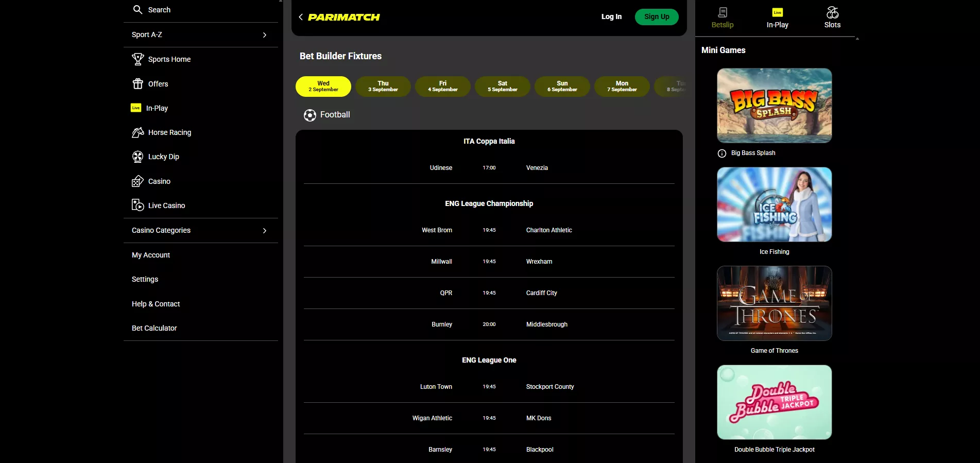Click the Casino dice icon
Image resolution: width=980 pixels, height=463 pixels.
(137, 181)
